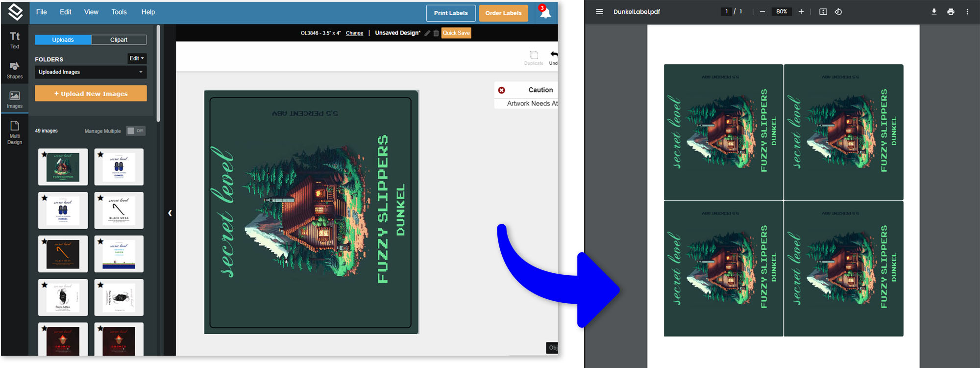980x368 pixels.
Task: Switch to the Clipart tab
Action: (119, 40)
